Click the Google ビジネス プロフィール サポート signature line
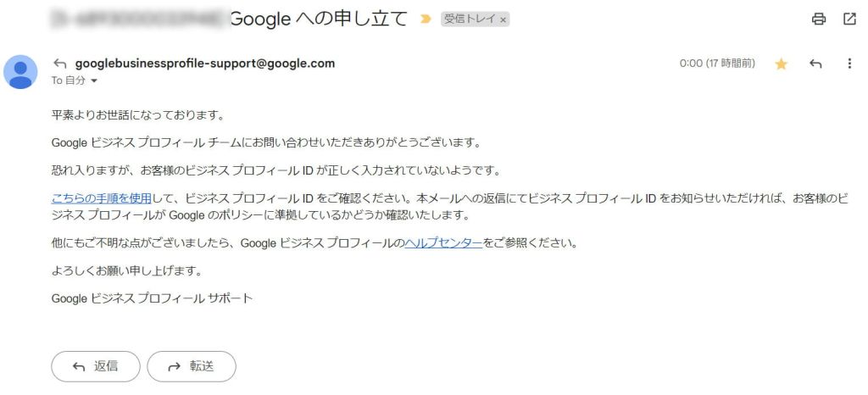The height and width of the screenshot is (395, 868). tap(153, 298)
